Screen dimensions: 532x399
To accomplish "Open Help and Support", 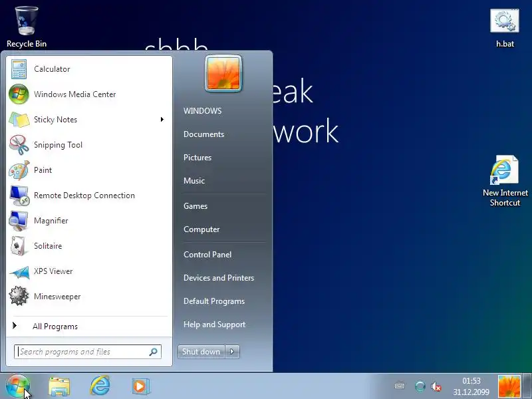I will 214,325.
